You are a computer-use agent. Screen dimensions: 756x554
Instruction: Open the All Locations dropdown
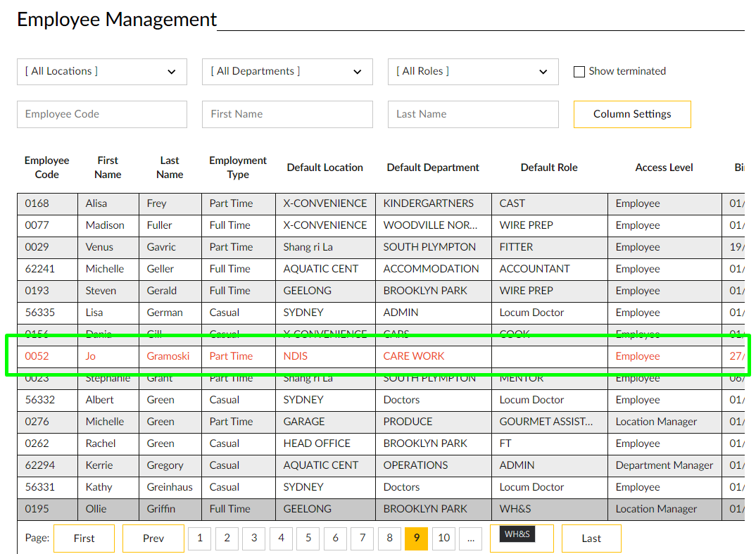101,71
